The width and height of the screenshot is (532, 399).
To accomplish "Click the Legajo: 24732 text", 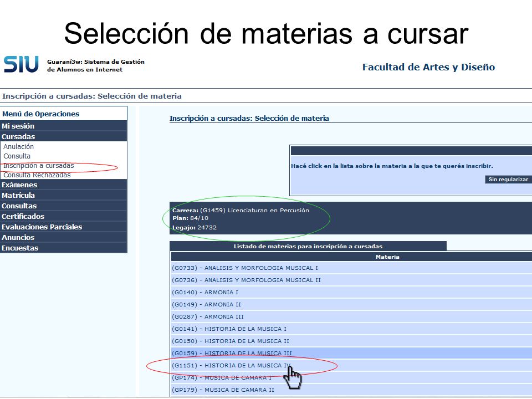I will [x=195, y=227].
